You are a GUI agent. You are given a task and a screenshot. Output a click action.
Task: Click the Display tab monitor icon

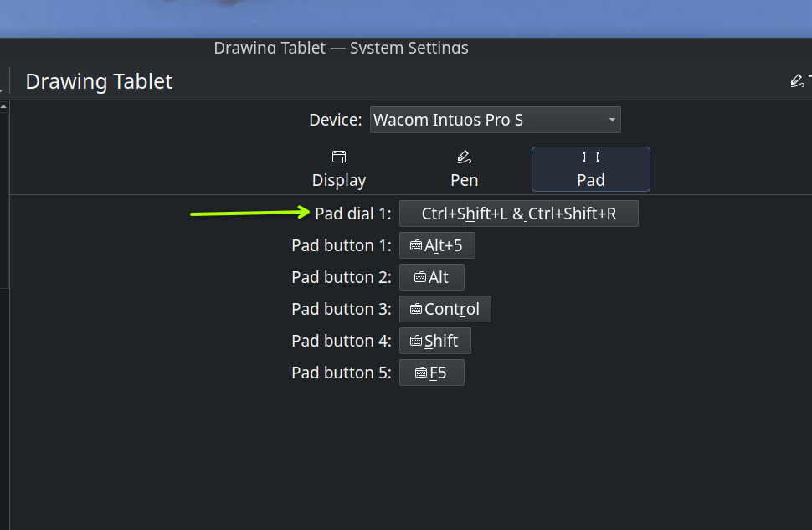(339, 157)
